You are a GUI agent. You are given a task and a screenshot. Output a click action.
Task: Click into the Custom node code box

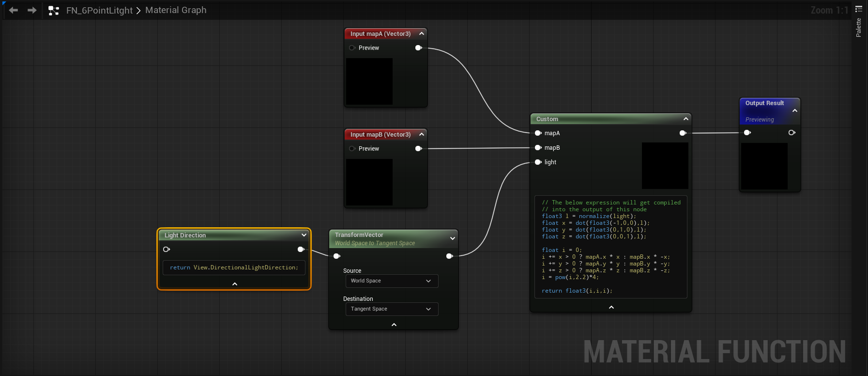(x=611, y=247)
